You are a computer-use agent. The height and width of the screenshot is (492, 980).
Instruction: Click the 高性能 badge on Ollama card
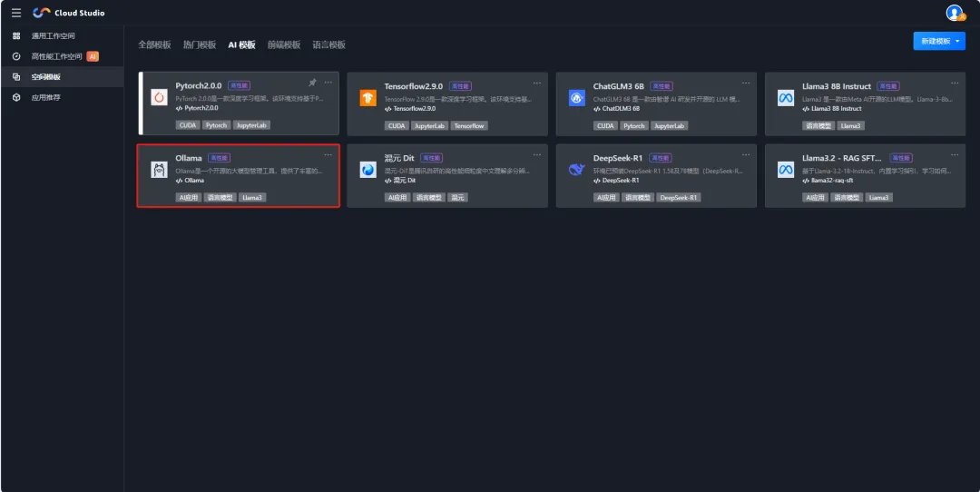[x=219, y=158]
